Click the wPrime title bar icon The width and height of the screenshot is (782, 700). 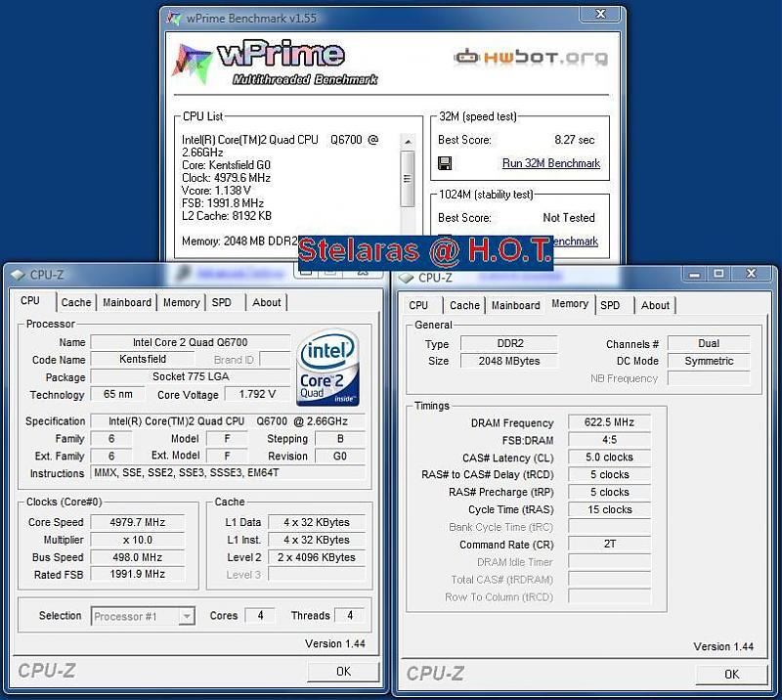click(x=174, y=19)
